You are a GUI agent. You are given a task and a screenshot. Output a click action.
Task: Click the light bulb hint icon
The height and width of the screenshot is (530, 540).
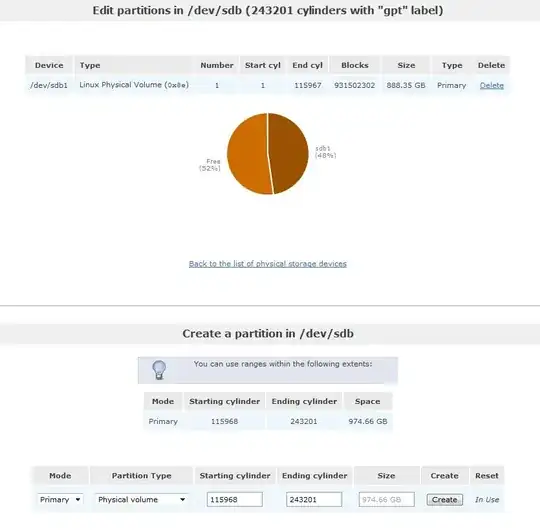click(x=159, y=370)
